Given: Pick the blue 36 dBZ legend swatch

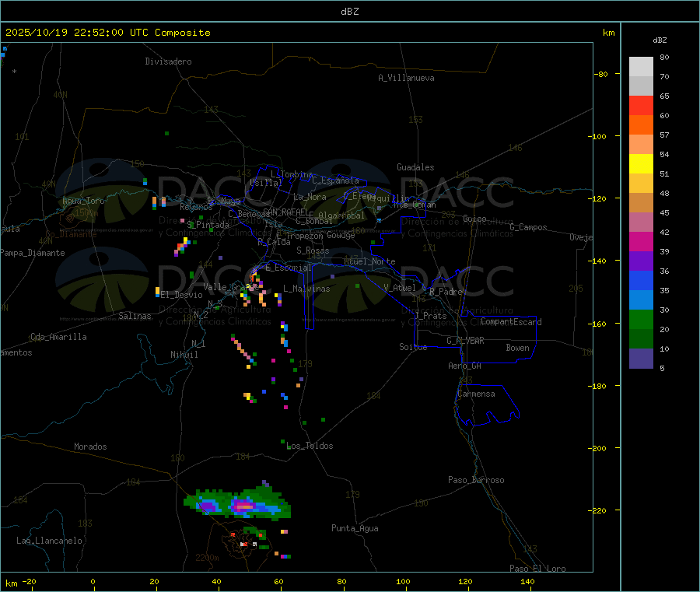Looking at the screenshot, I should point(641,280).
